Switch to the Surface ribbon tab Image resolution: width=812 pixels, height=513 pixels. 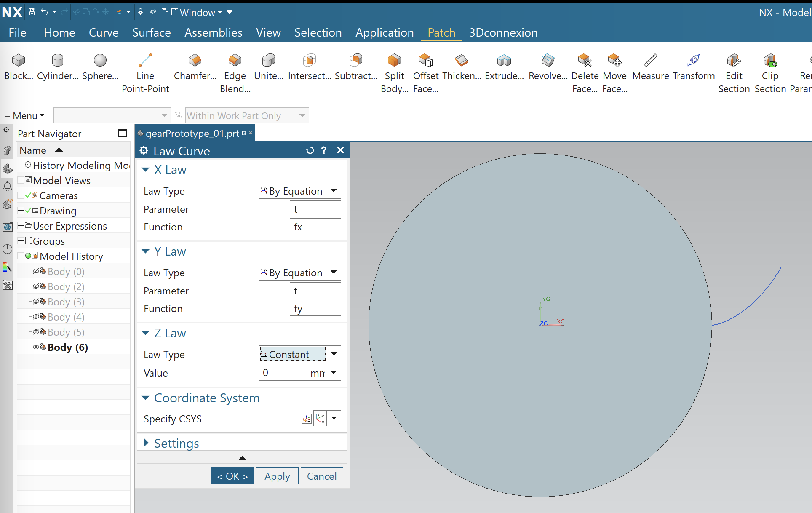[151, 32]
